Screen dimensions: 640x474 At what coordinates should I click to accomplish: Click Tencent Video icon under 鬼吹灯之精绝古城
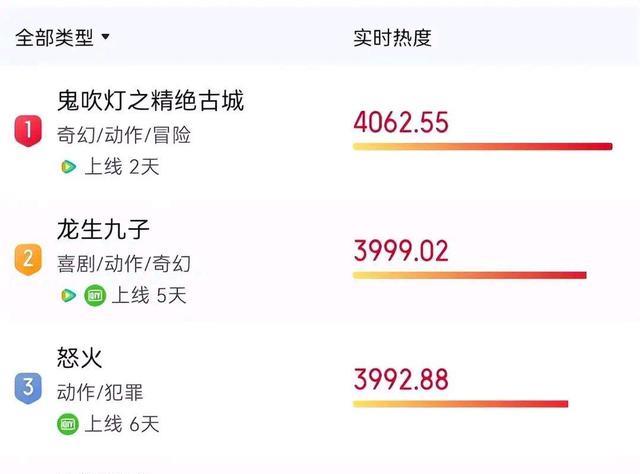pyautogui.click(x=68, y=167)
